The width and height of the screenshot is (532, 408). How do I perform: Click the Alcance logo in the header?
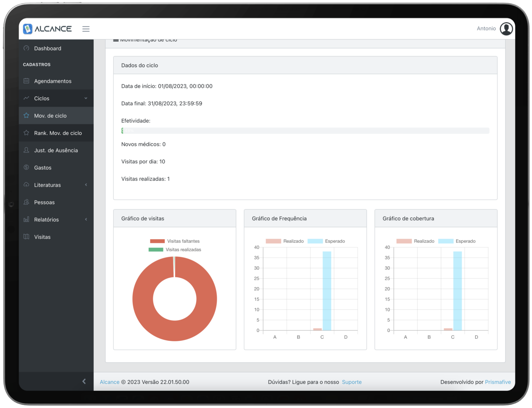tap(47, 29)
